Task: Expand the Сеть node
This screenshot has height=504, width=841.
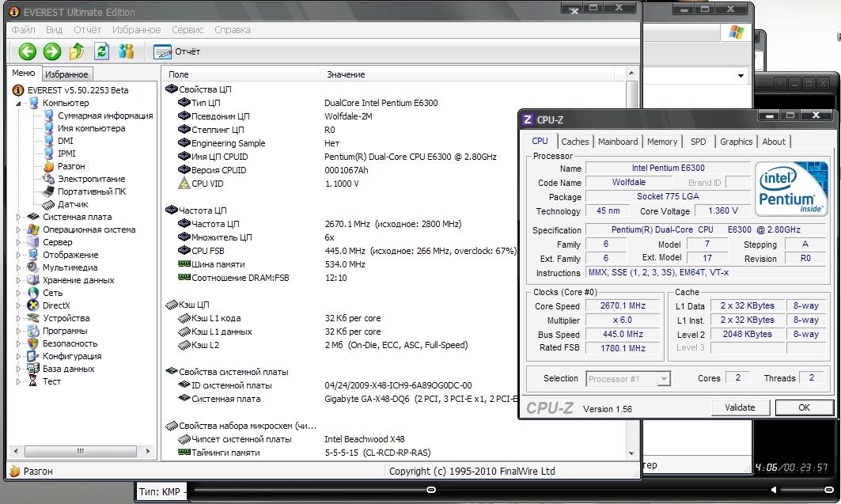Action: point(18,294)
